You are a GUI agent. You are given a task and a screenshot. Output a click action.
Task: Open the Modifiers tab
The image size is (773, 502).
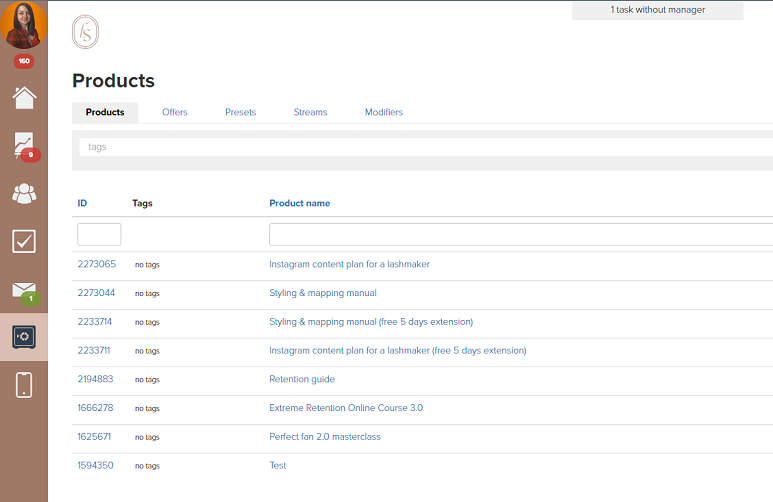[x=384, y=112]
